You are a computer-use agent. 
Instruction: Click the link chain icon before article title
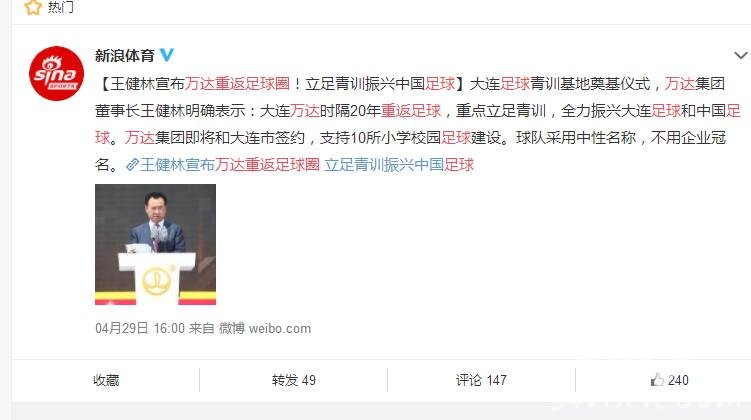click(x=132, y=165)
